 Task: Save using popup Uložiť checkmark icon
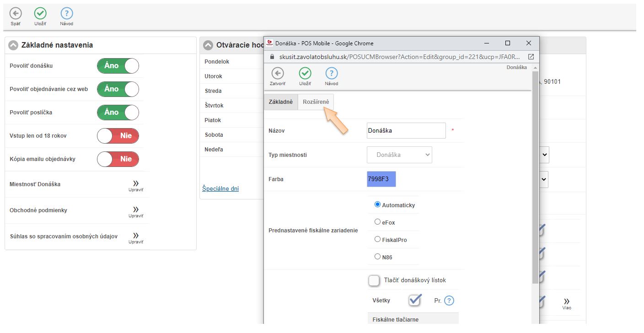(305, 73)
